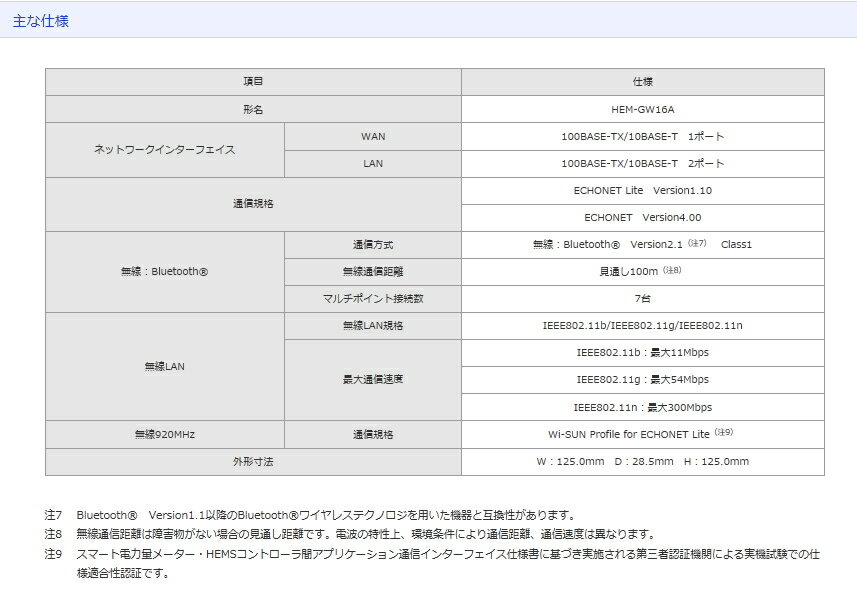Viewport: 857px width, 592px height.
Task: Select the 100BASE-TX/10BASE-T 2ポート value
Action: tap(642, 163)
